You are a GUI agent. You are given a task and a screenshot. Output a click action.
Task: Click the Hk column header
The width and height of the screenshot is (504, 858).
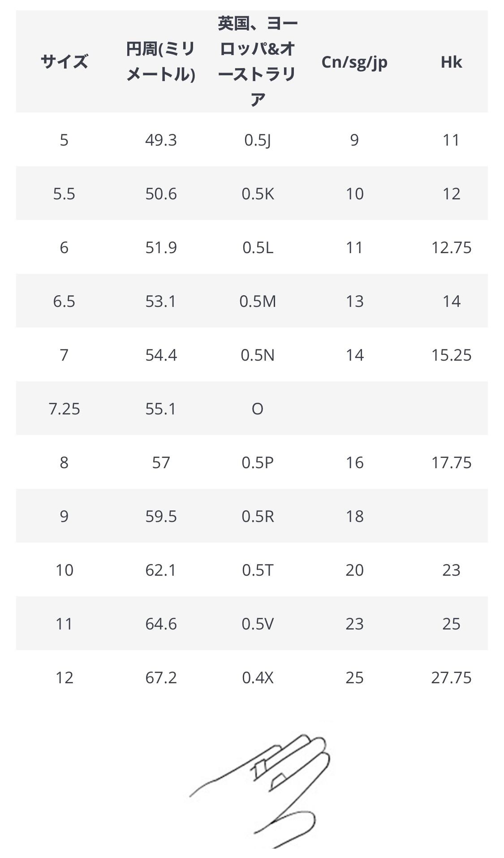tap(451, 62)
